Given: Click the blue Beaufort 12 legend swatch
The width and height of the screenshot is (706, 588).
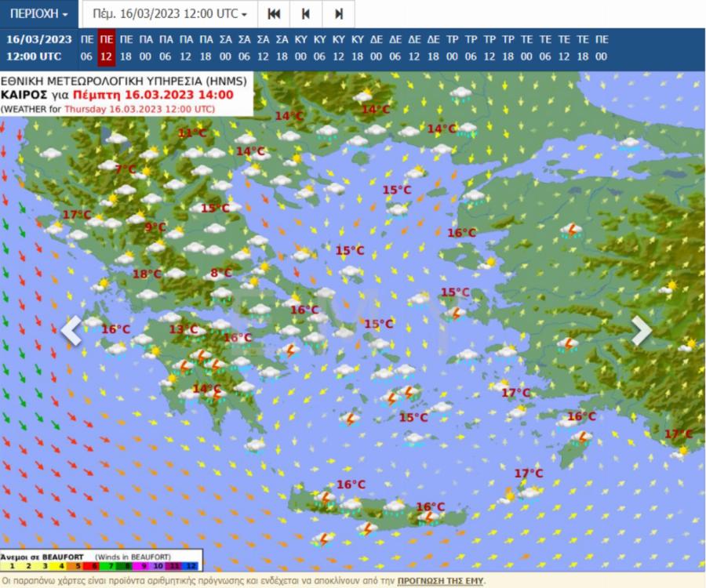Looking at the screenshot, I should [x=192, y=564].
